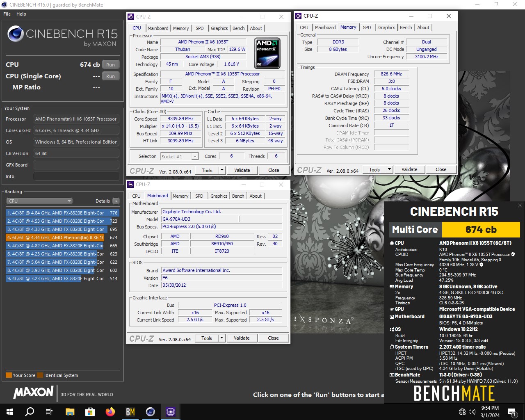Open About tab in Mainboard window
Image resolution: width=525 pixels, height=420 pixels.
pyautogui.click(x=256, y=196)
